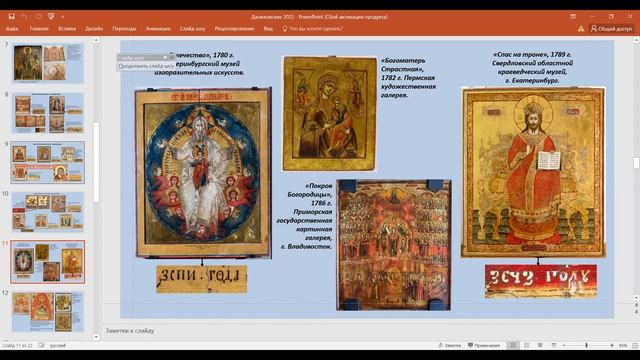
Task: Start the slideshow from the quick access toolbar icon
Action: tap(51, 16)
